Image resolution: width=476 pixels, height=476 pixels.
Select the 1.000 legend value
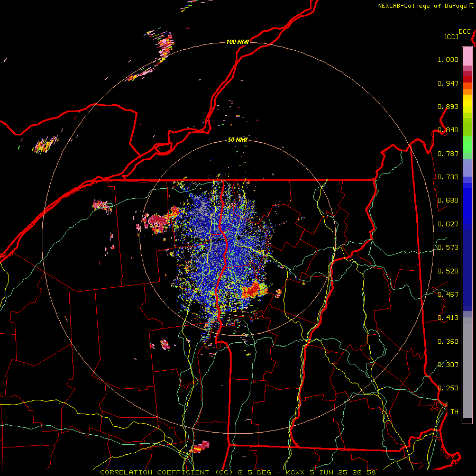point(448,59)
